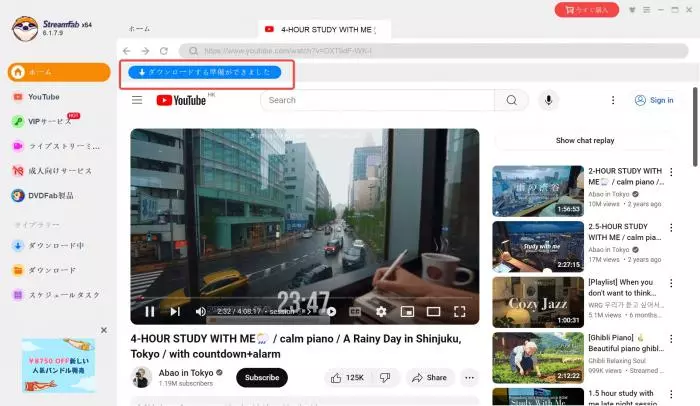Pause the video

(x=150, y=311)
